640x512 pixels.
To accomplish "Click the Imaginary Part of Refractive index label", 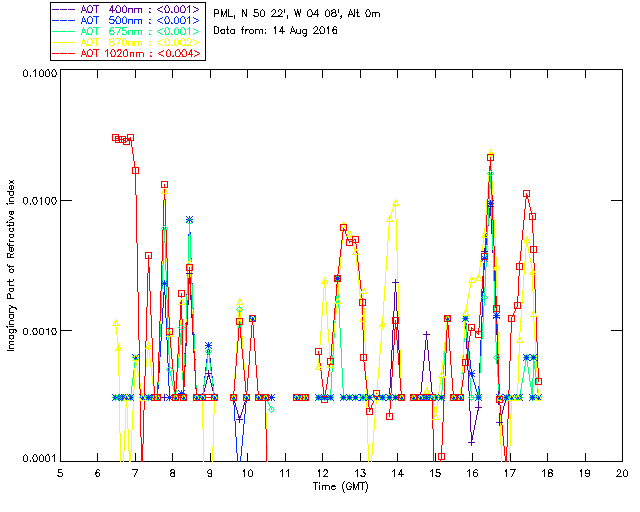I will tap(11, 265).
